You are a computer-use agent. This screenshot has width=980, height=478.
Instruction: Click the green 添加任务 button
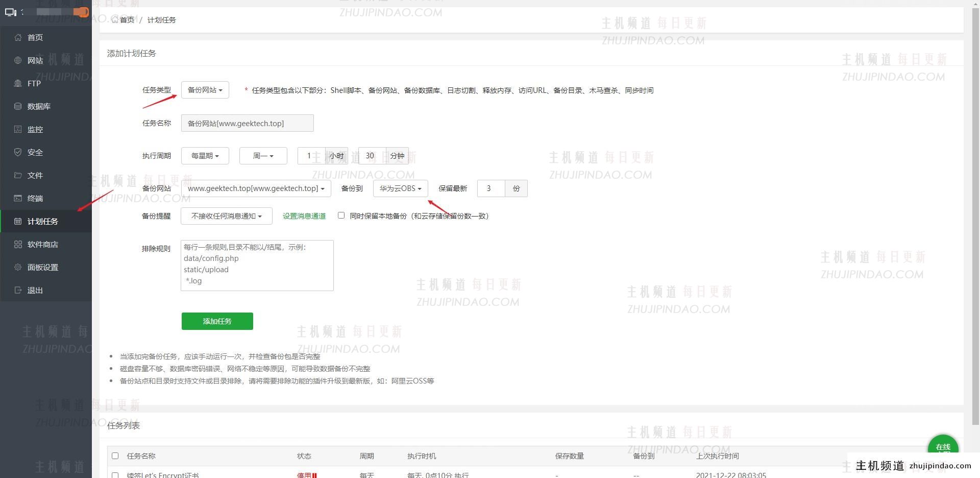click(x=217, y=321)
